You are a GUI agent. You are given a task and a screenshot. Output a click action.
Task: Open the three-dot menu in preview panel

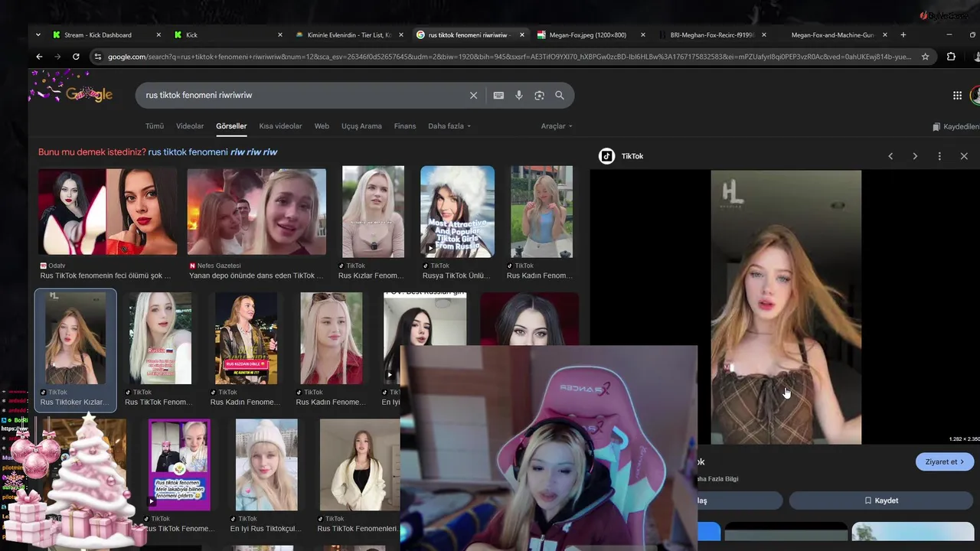[x=939, y=156]
